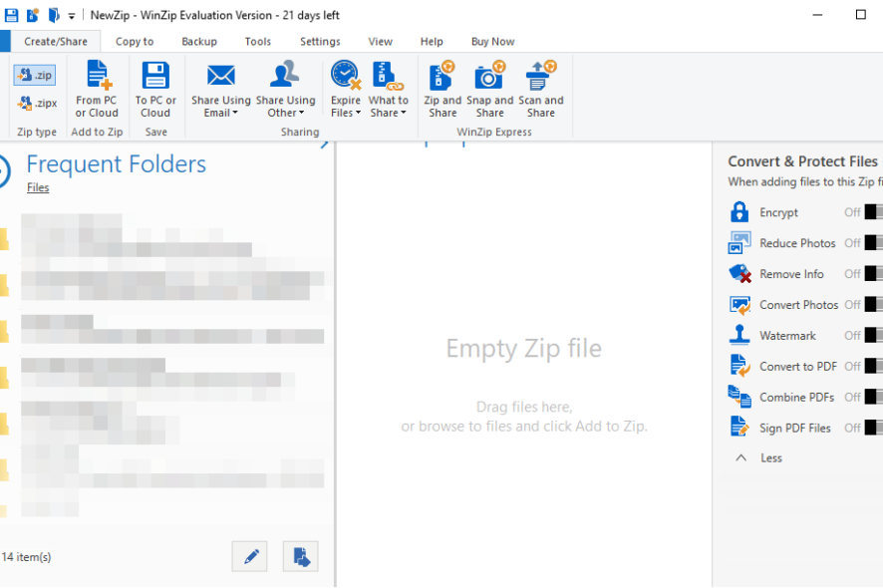Open the Buy Now tab
Image resolution: width=883 pixels, height=588 pixels.
(492, 41)
